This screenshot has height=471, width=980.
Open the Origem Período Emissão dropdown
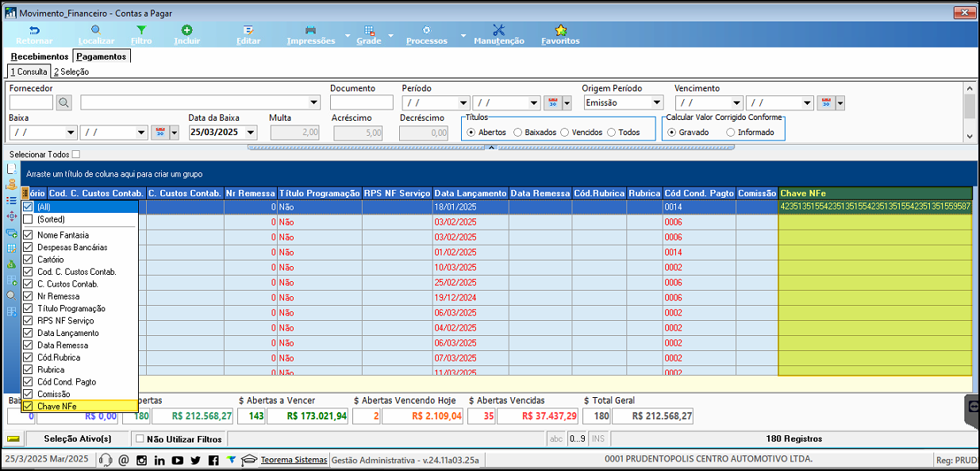(x=656, y=102)
